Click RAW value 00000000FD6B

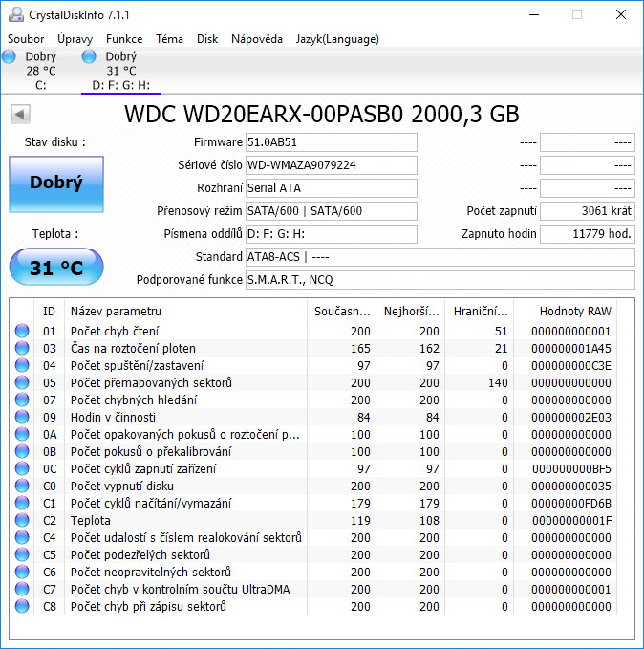(x=571, y=504)
